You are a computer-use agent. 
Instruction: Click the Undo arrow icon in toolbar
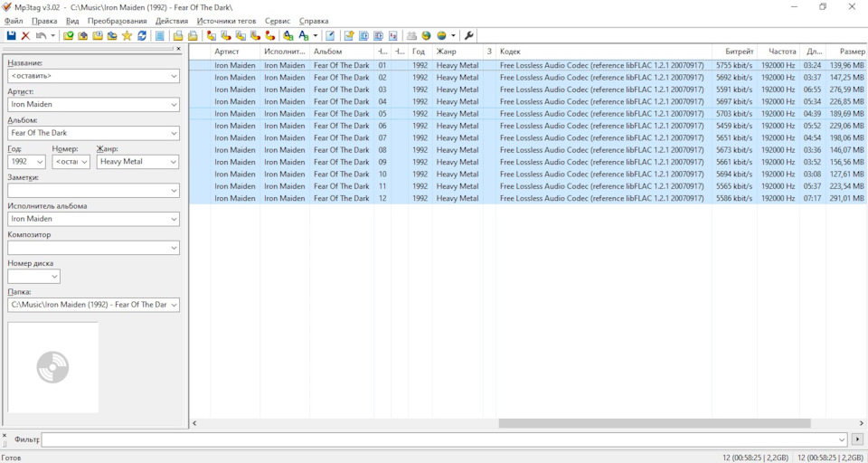pos(41,35)
